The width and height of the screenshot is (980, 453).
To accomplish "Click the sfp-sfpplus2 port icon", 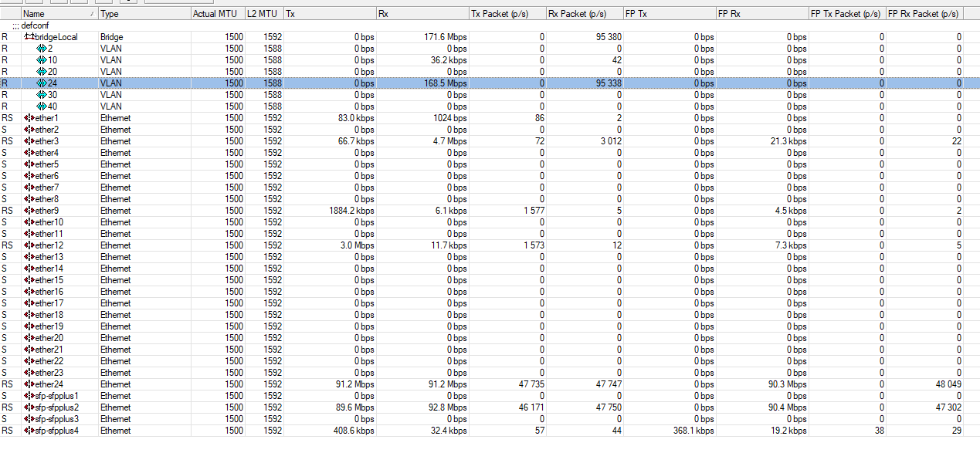I will 29,407.
